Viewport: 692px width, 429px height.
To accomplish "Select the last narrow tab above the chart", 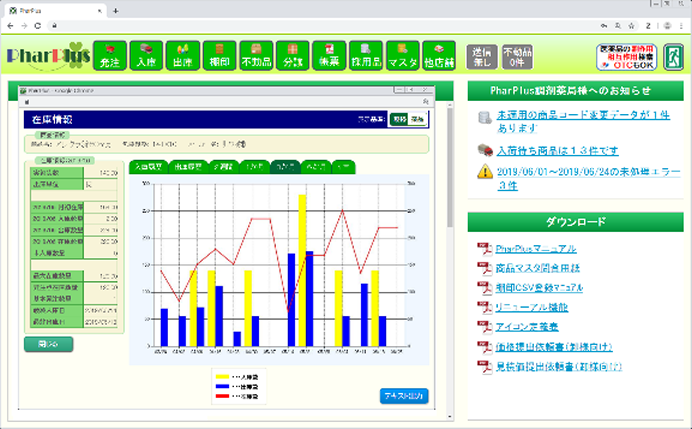I will [343, 167].
